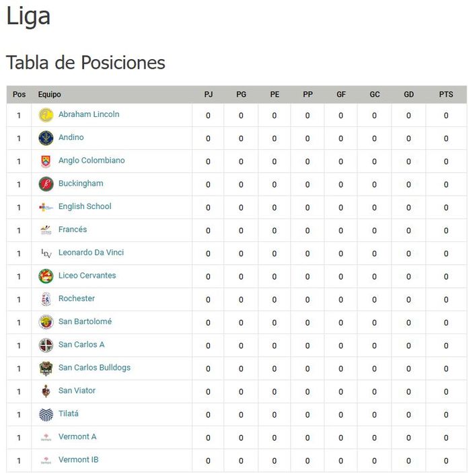
Task: Click the Andino team crest icon
Action: click(x=46, y=138)
